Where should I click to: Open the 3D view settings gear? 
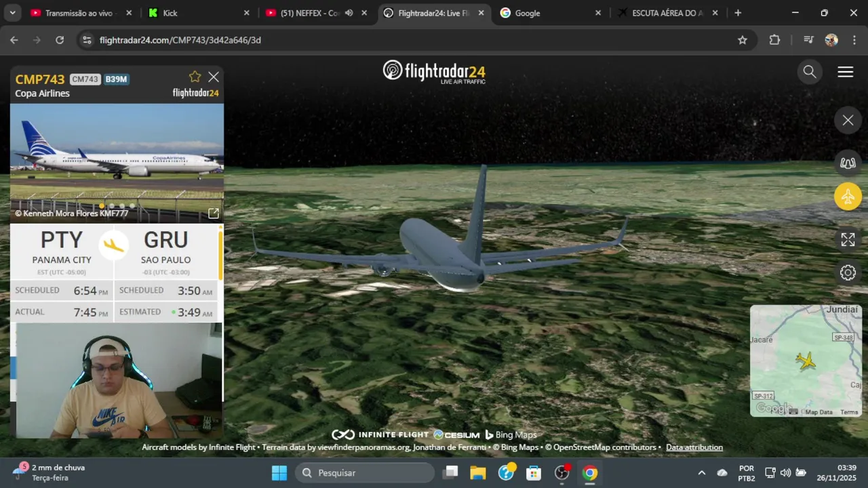point(848,272)
